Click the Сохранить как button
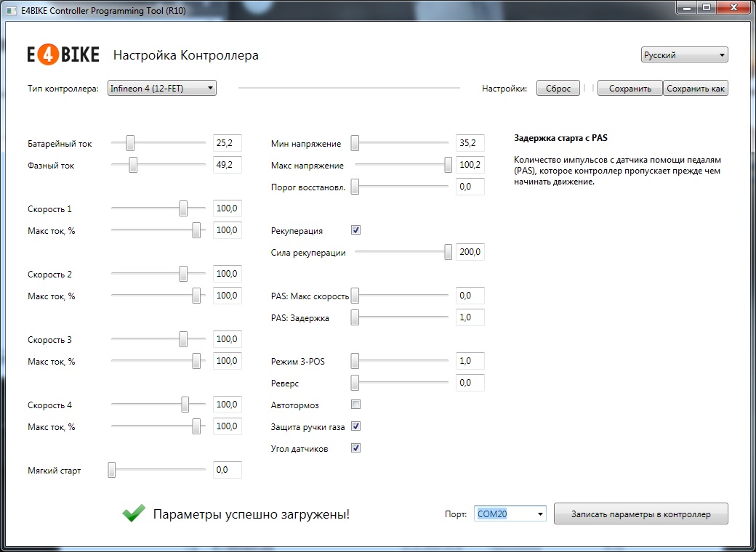This screenshot has height=552, width=756. click(696, 88)
